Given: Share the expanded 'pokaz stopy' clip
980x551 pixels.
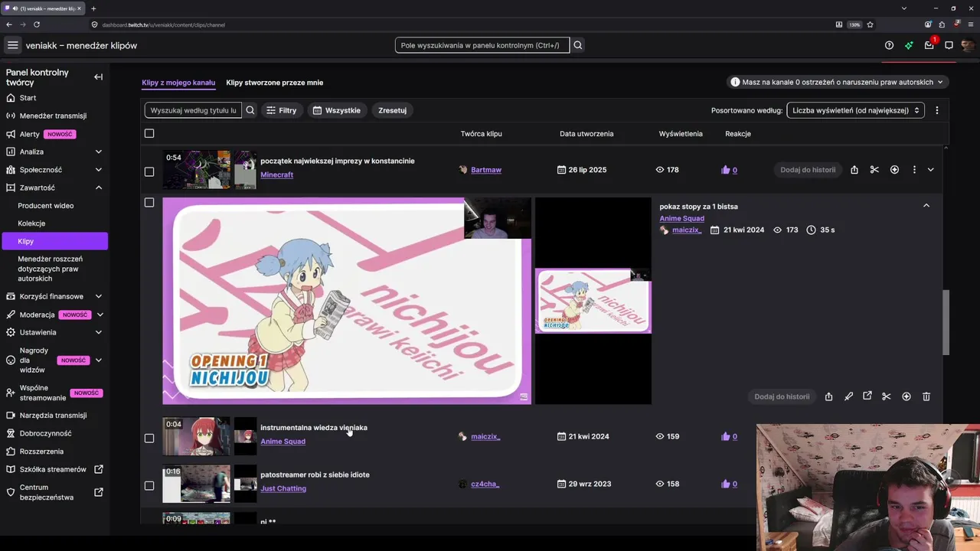Looking at the screenshot, I should [x=828, y=396].
